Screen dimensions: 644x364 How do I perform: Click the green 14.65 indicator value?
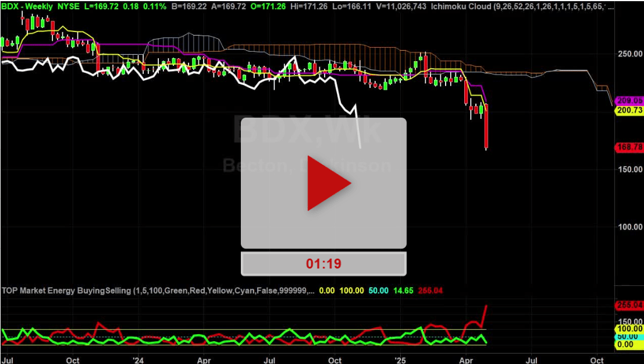[x=403, y=291]
